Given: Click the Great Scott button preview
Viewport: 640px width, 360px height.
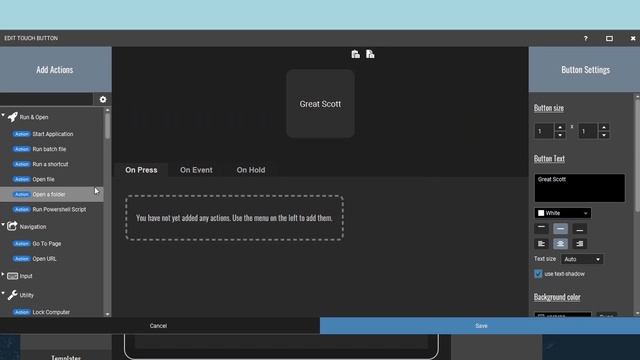Looking at the screenshot, I should (320, 104).
